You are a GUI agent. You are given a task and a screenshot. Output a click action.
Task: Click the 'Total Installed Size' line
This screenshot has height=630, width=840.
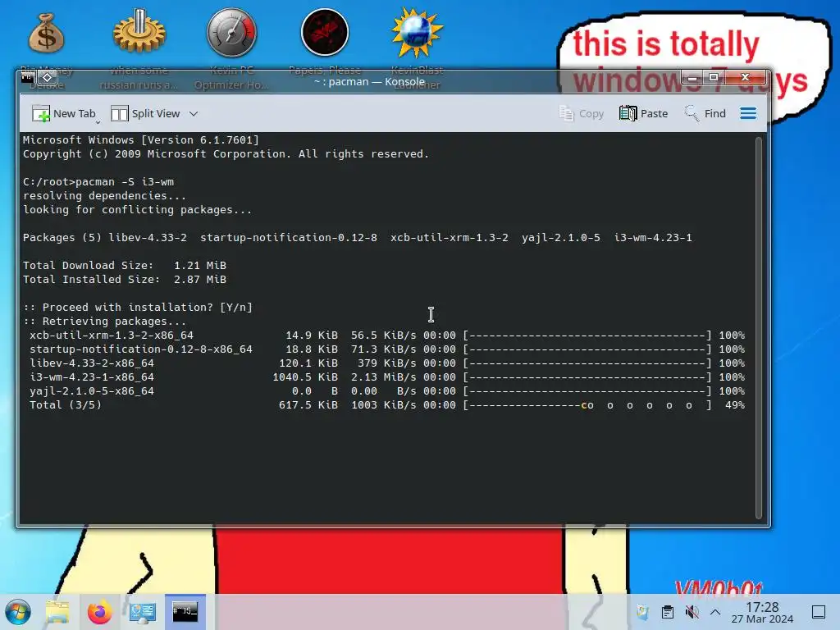[x=125, y=279]
